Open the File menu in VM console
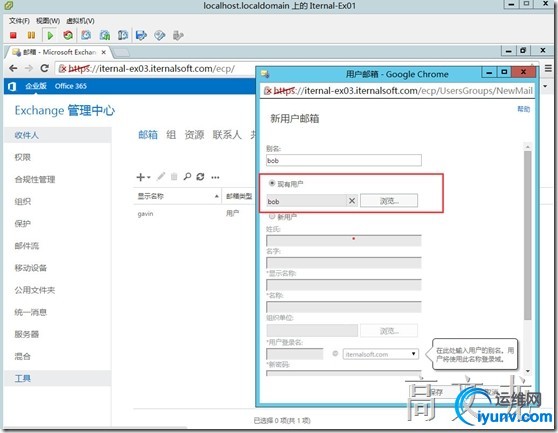The width and height of the screenshot is (558, 433). point(19,21)
